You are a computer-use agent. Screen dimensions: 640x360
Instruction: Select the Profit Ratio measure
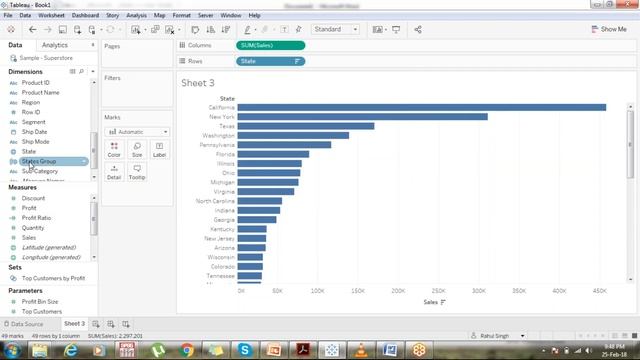[x=36, y=218]
